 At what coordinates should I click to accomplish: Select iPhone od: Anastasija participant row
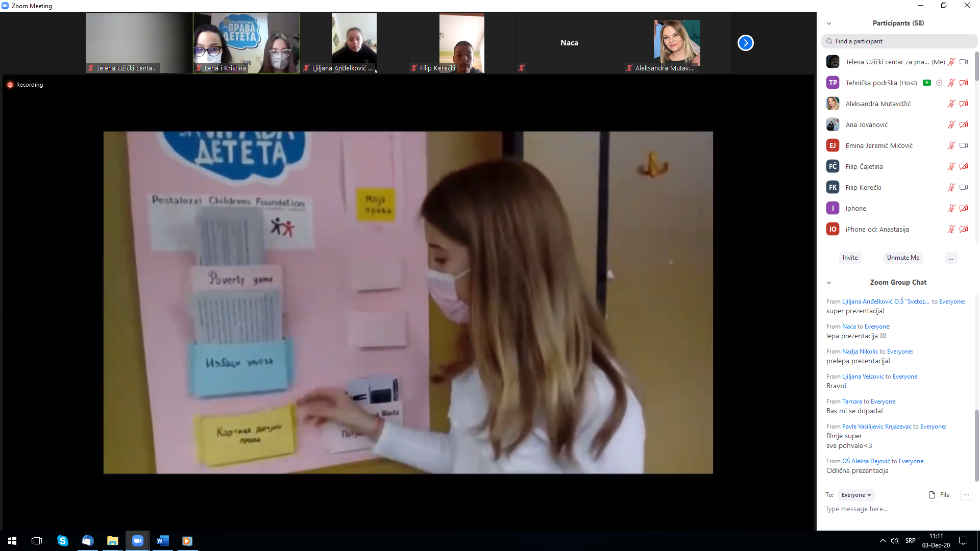pos(897,229)
